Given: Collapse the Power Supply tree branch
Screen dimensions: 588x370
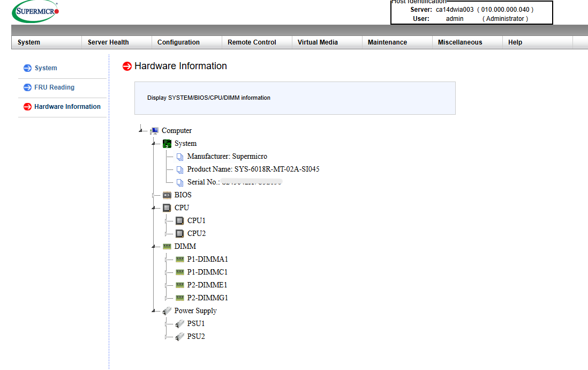Looking at the screenshot, I should click(154, 311).
